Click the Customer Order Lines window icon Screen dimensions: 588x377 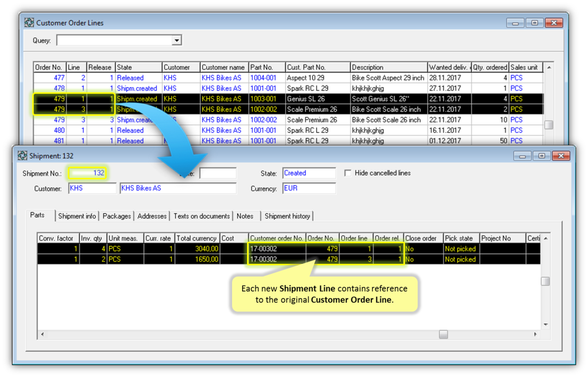pos(29,22)
